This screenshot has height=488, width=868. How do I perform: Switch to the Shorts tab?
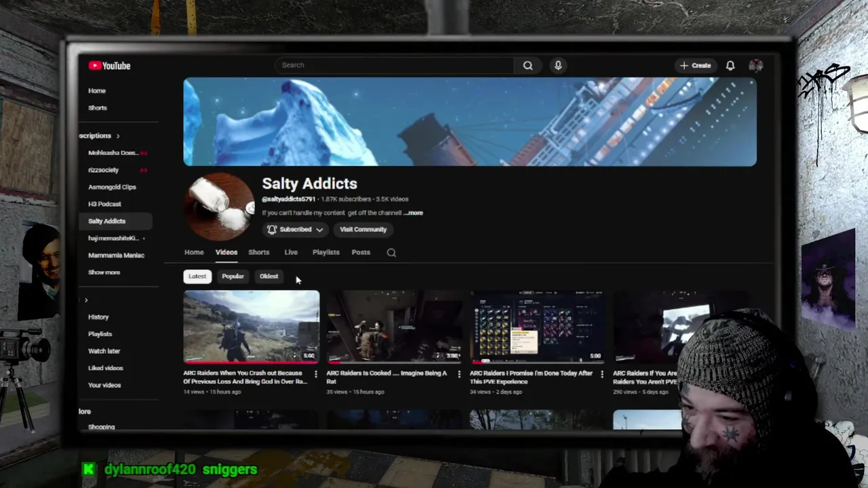click(258, 252)
